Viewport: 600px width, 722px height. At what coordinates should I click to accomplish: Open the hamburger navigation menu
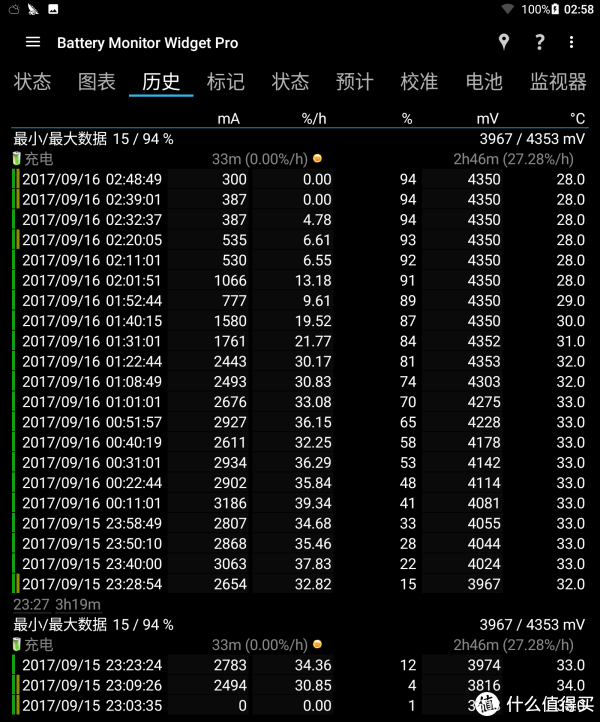click(x=33, y=42)
